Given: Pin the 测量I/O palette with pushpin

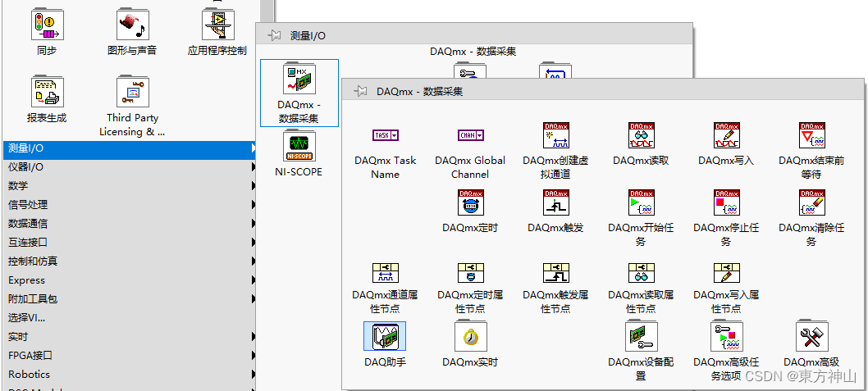Looking at the screenshot, I should (x=275, y=36).
